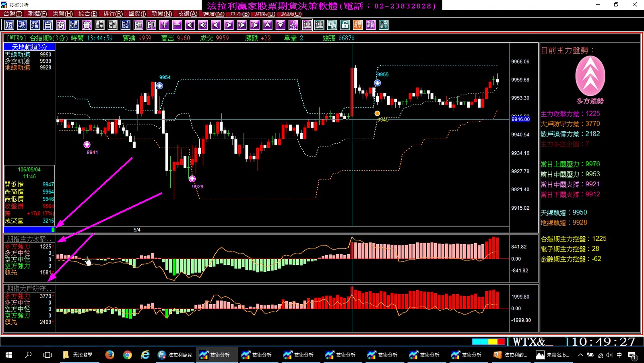Click the lock toolbar icon
The height and width of the screenshot is (363, 644).
coord(345,25)
